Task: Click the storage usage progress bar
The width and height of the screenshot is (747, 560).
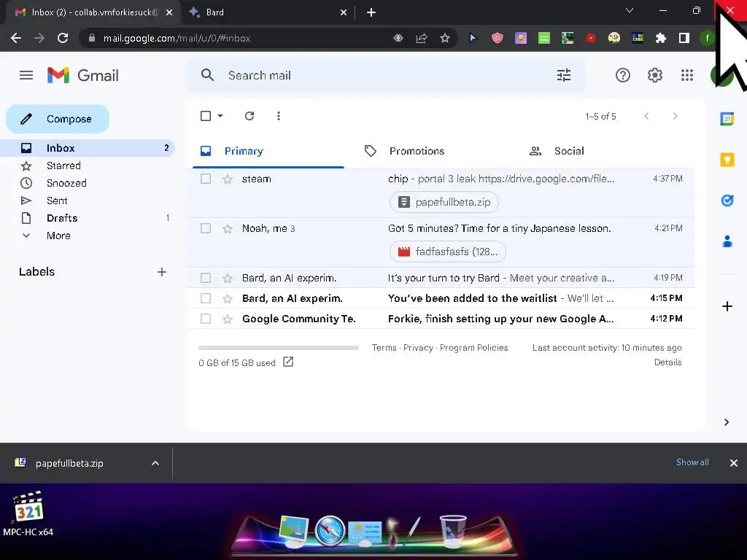Action: pyautogui.click(x=278, y=348)
